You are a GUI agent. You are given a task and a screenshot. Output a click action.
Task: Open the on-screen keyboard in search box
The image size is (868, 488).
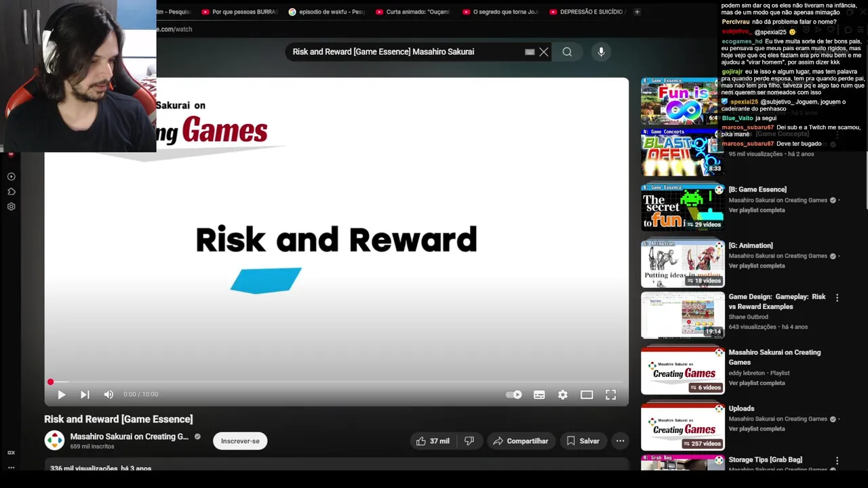click(530, 52)
